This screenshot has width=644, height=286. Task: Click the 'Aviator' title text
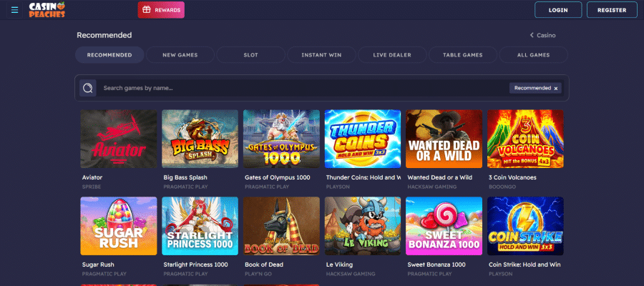tap(92, 177)
